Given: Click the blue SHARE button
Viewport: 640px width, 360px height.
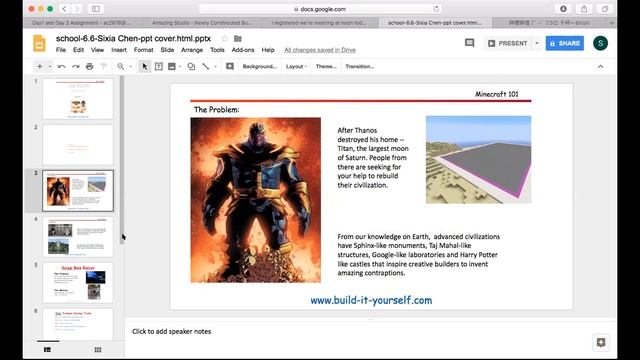Looking at the screenshot, I should point(565,43).
